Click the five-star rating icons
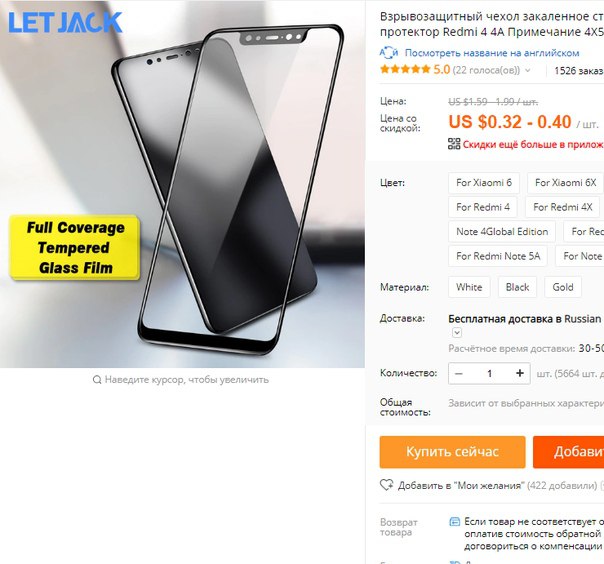 [x=405, y=69]
